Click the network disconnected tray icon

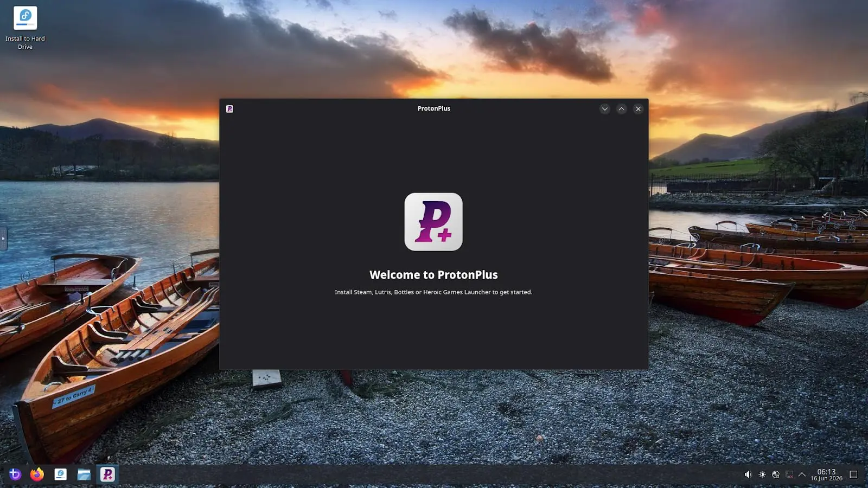pos(789,474)
